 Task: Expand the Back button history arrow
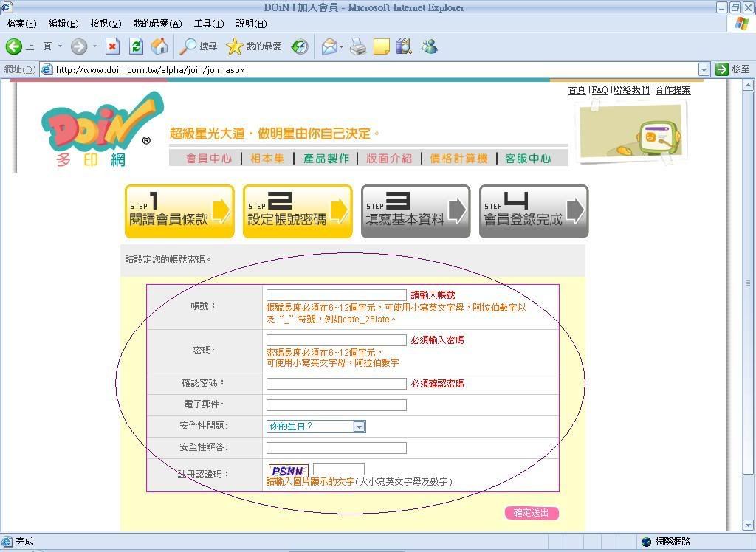pyautogui.click(x=60, y=46)
